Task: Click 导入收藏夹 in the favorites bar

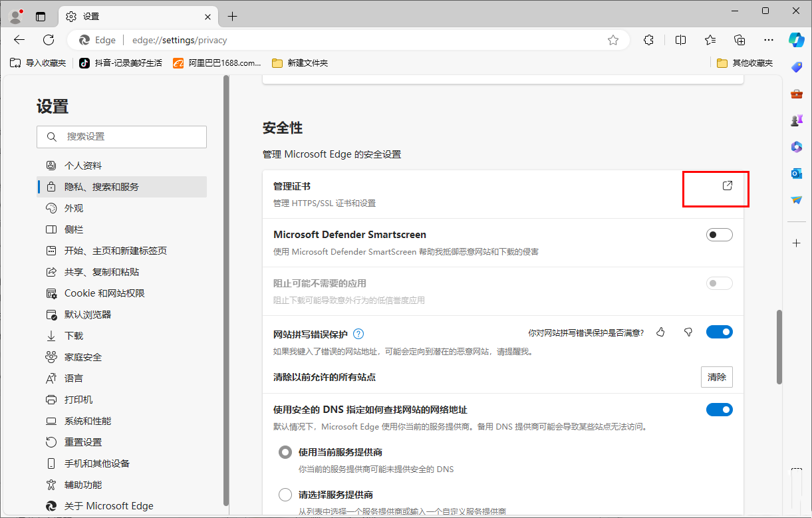Action: (38, 63)
